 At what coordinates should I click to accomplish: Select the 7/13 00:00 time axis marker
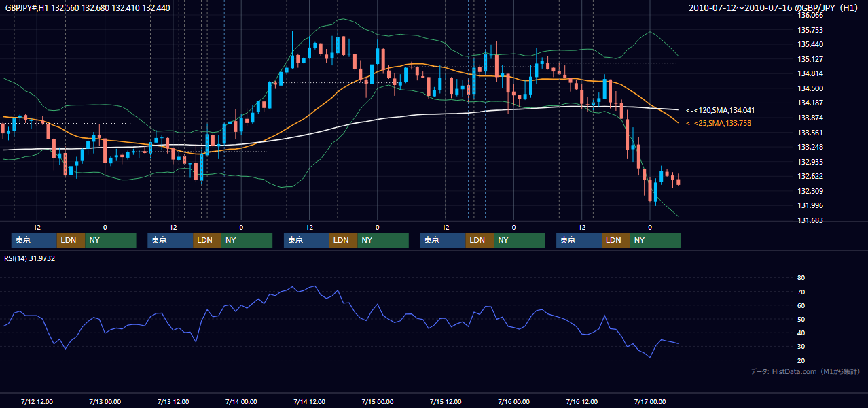(105, 401)
